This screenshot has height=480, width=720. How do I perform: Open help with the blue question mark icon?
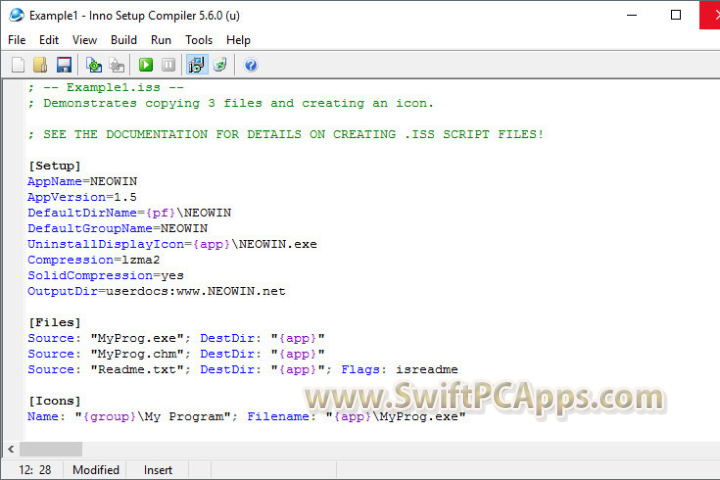click(x=251, y=65)
